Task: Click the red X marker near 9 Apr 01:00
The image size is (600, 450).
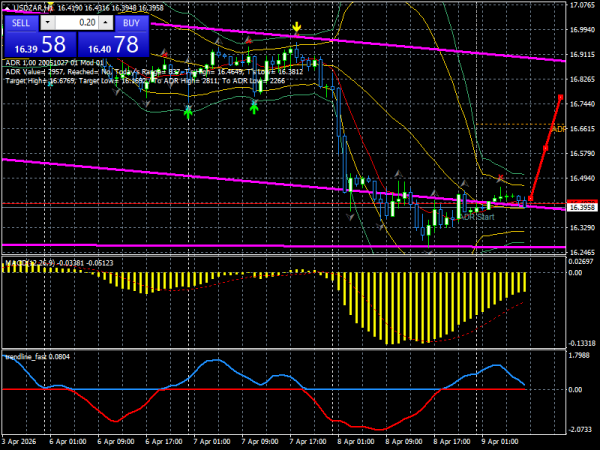Action: point(501,178)
